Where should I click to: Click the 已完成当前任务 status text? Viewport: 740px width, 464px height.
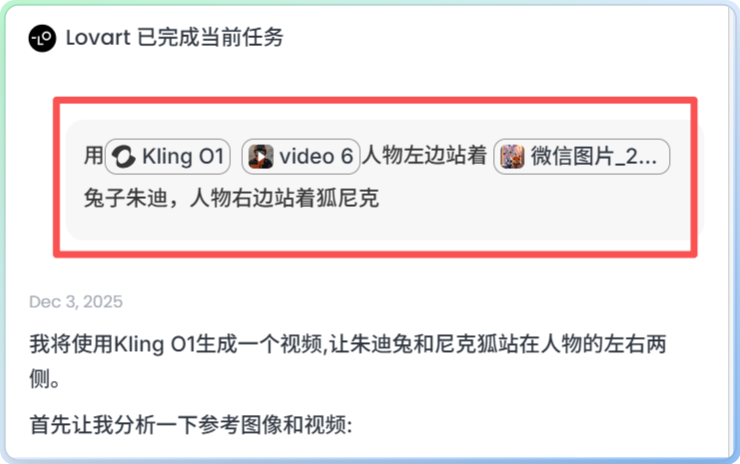[x=210, y=38]
